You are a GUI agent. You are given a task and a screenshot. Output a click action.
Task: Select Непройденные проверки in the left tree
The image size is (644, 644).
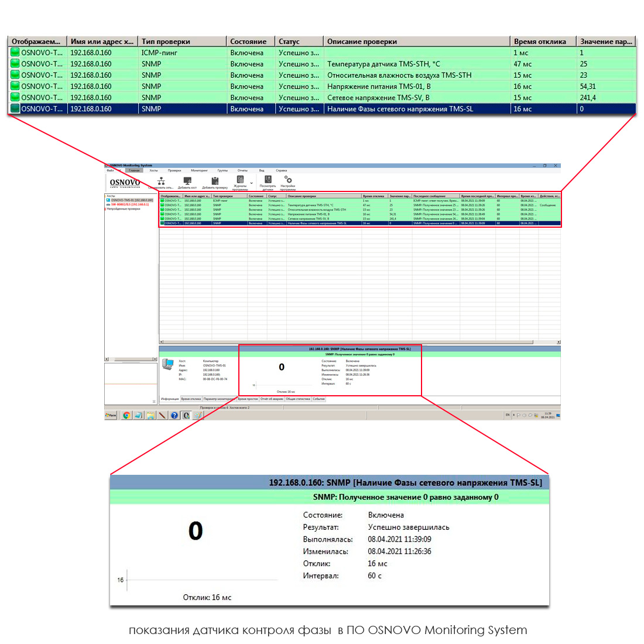123,208
